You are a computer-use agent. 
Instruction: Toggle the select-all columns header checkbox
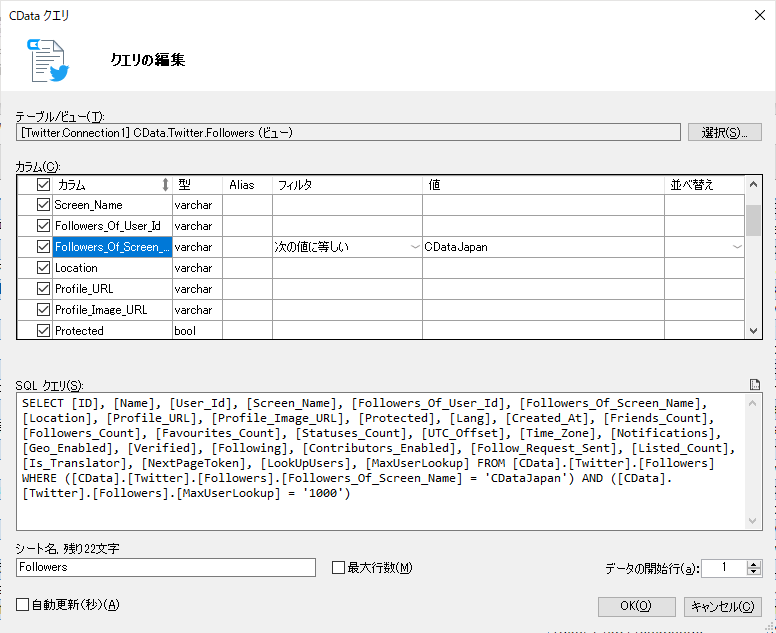pyautogui.click(x=44, y=185)
